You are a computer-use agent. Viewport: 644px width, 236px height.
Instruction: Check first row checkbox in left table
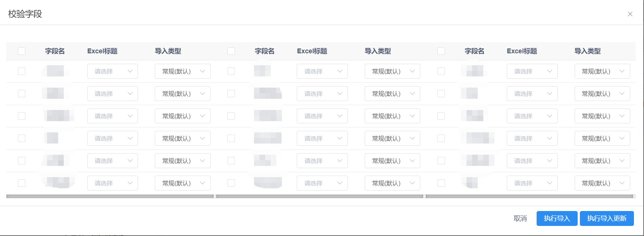(x=22, y=71)
